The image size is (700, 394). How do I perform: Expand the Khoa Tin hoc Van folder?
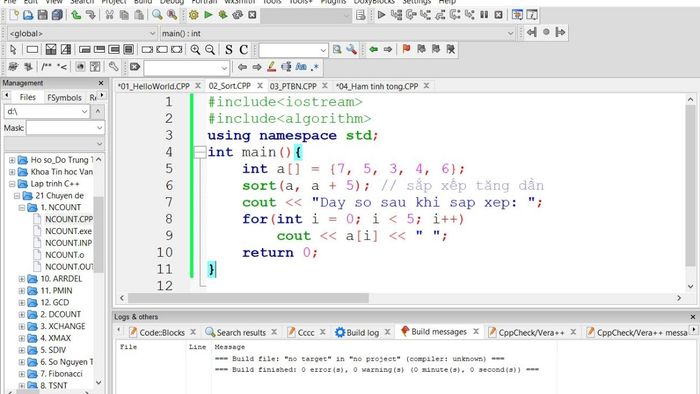(12, 172)
